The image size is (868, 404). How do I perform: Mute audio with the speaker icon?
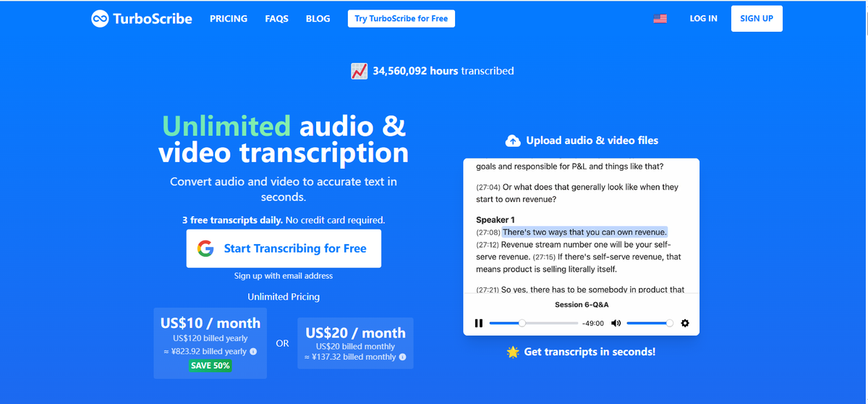tap(616, 323)
